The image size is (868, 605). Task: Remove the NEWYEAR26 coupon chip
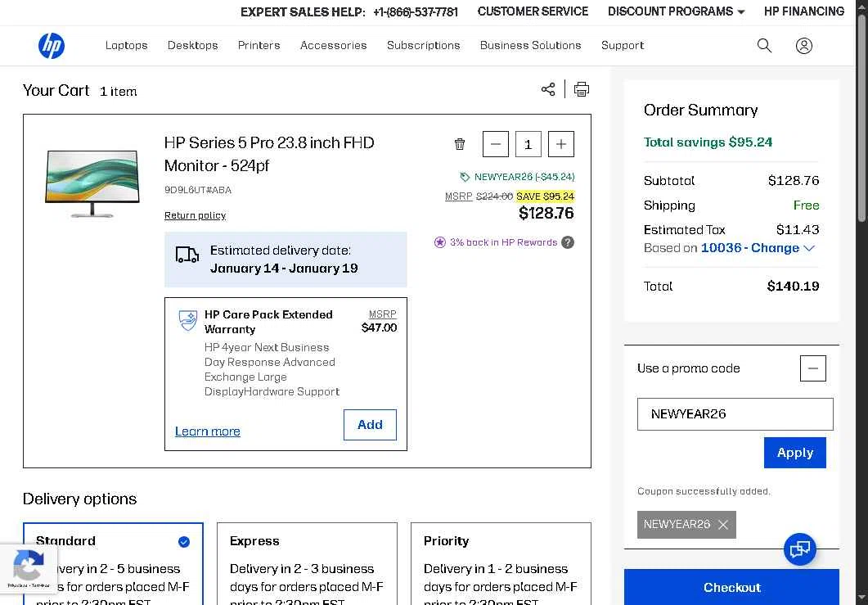coord(723,525)
